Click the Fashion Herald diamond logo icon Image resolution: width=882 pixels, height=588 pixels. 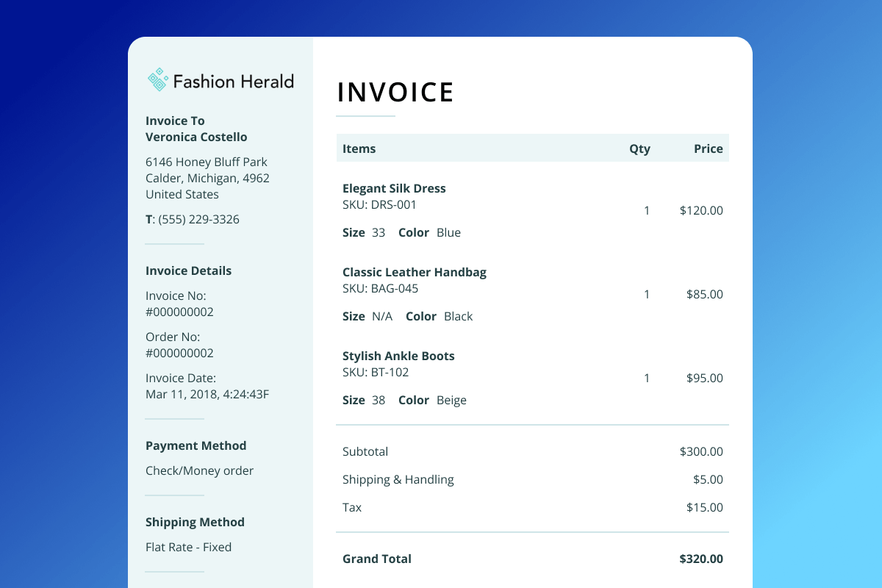pos(158,80)
